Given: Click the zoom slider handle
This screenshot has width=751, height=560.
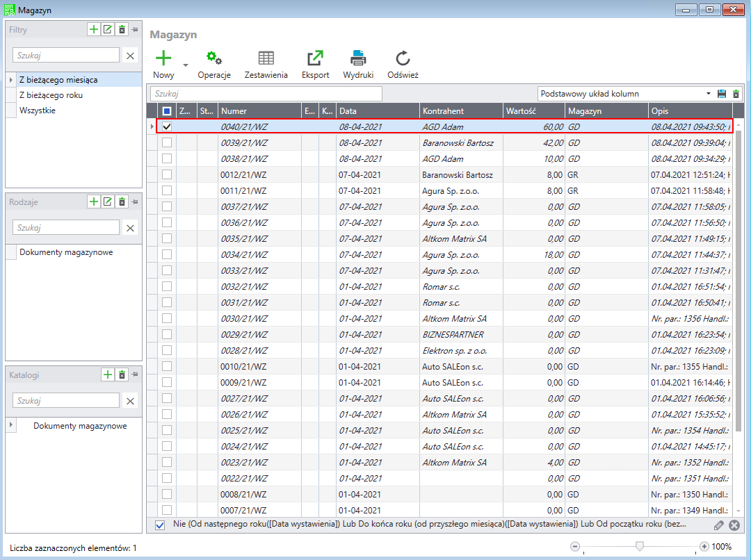Looking at the screenshot, I should [639, 546].
